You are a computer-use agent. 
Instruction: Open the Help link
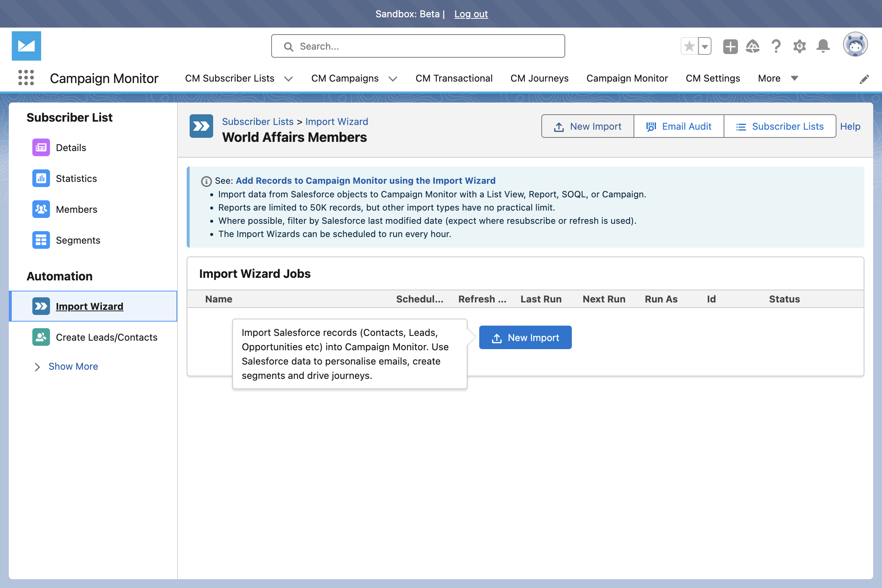click(x=850, y=126)
